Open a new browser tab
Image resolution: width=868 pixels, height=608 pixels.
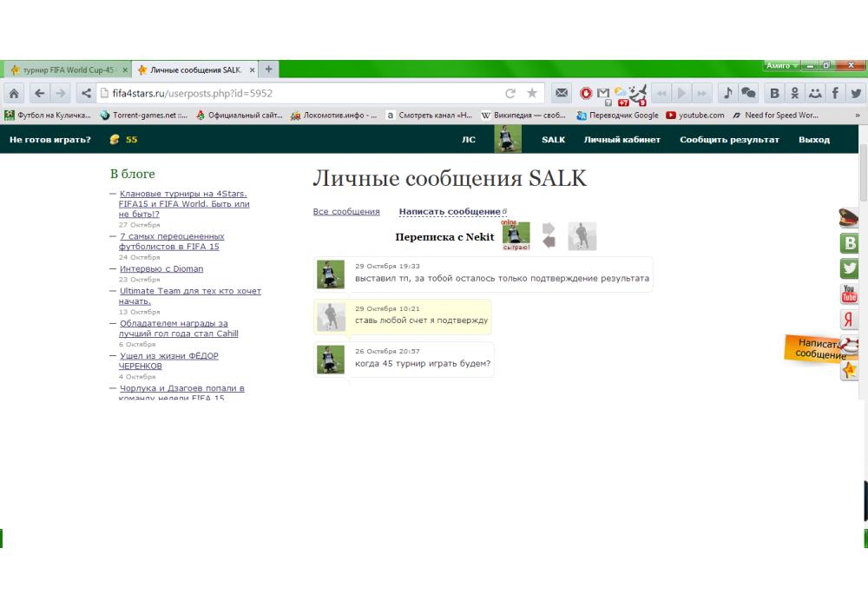click(268, 69)
